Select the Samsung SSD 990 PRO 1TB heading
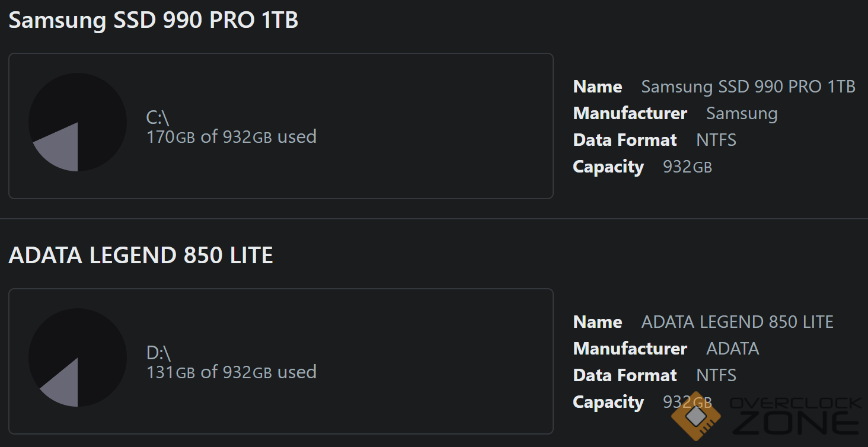 (154, 21)
